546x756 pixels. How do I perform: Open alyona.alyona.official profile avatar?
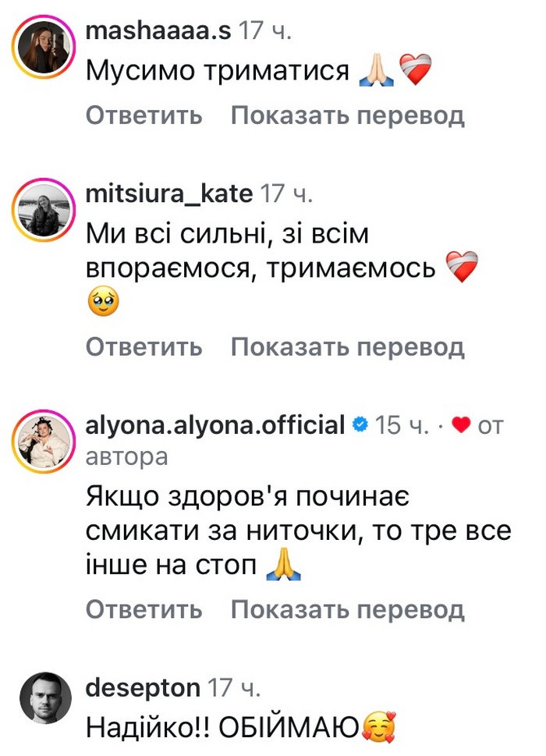pyautogui.click(x=44, y=444)
